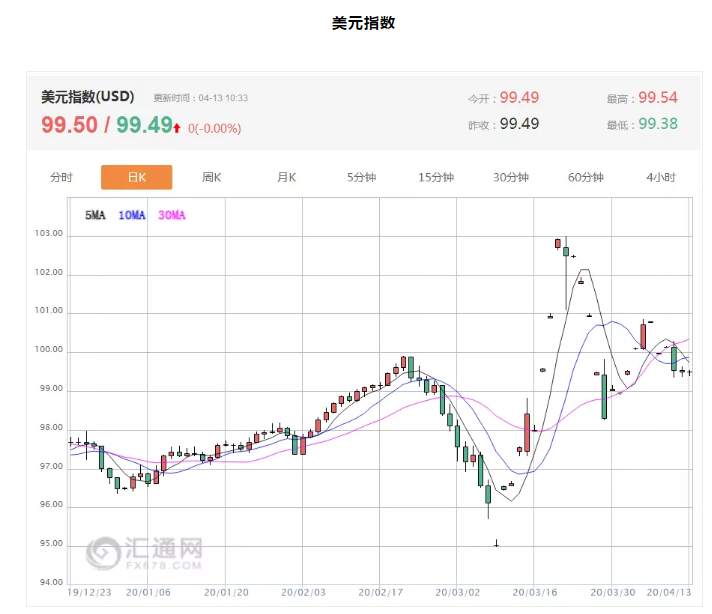Screen dimensions: 712x614
Task: Open the 周K weekly chart tab
Action: click(211, 178)
